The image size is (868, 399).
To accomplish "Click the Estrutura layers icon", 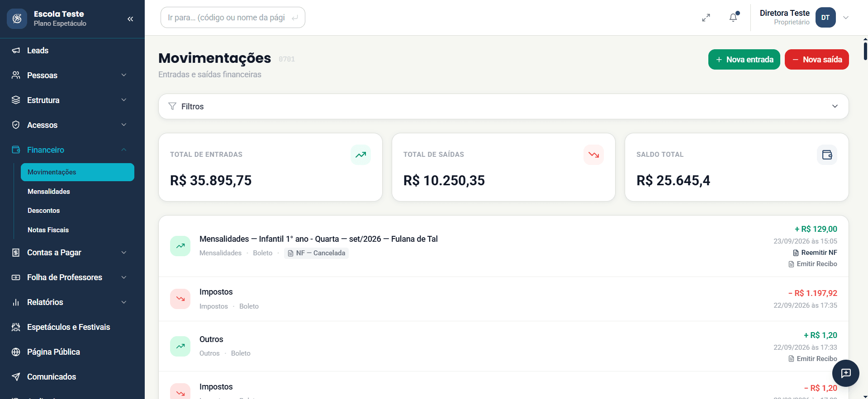I will tap(16, 100).
